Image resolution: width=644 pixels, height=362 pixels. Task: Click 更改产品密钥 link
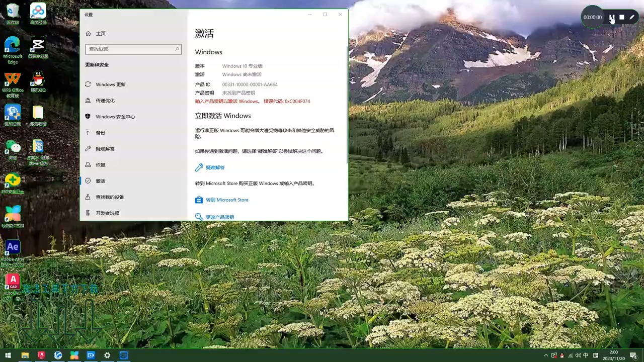click(x=220, y=217)
